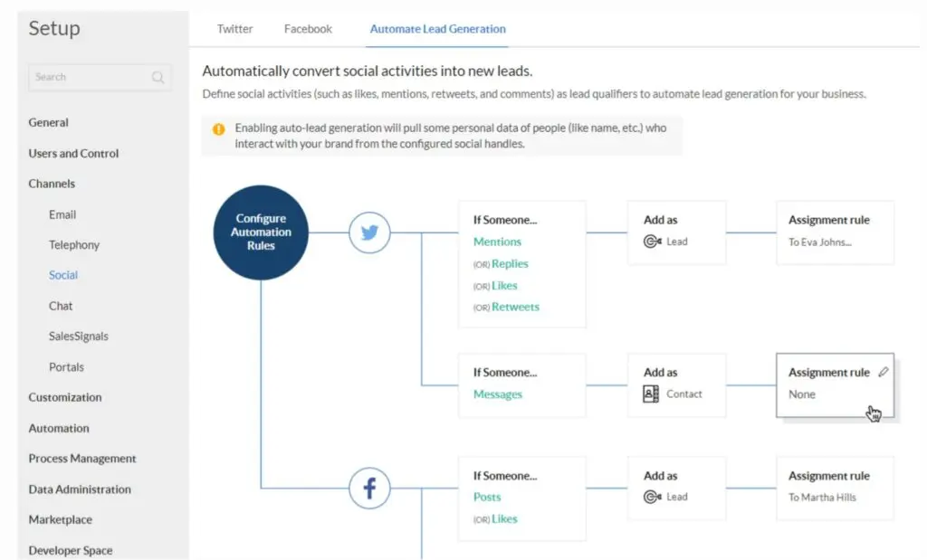
Task: Expand the Automation sidebar section
Action: click(59, 428)
